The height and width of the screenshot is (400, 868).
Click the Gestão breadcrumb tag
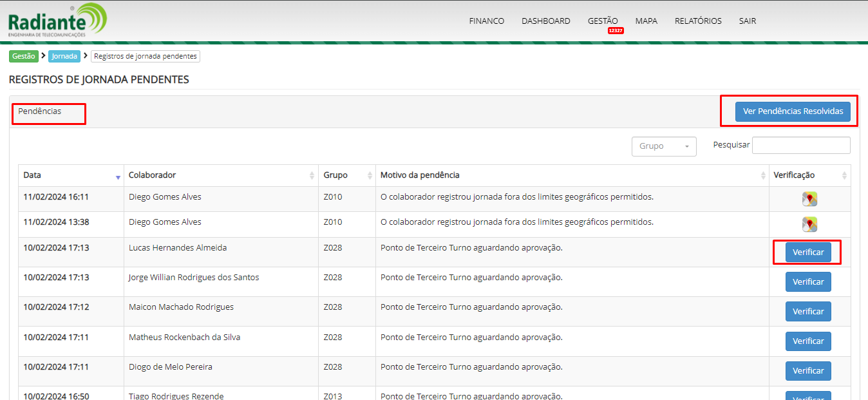(24, 56)
